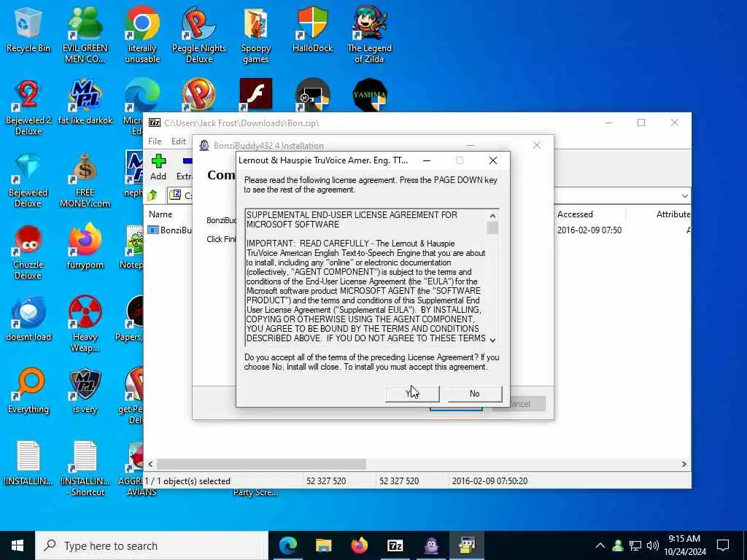The height and width of the screenshot is (560, 747).
Task: Click the taskbar search box
Action: (x=152, y=545)
